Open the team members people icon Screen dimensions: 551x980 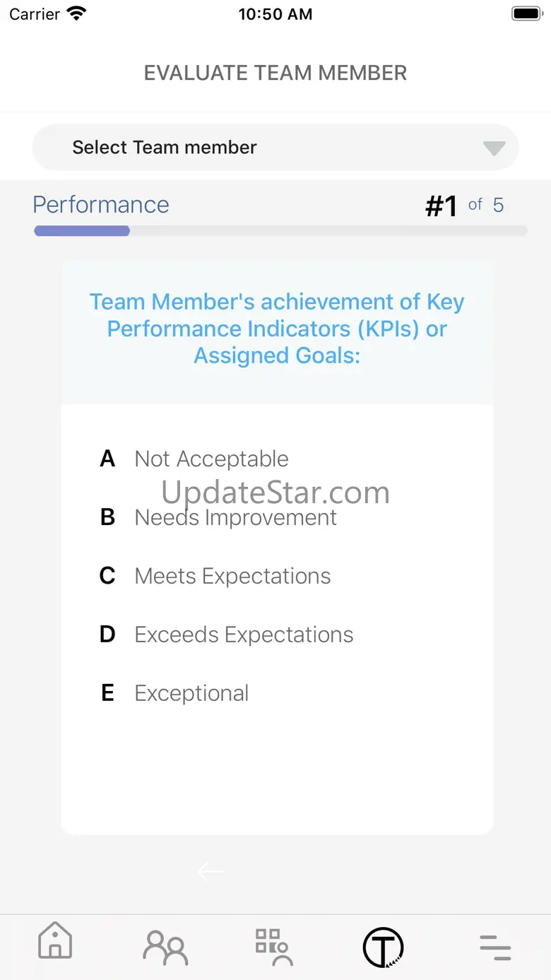[x=165, y=947]
